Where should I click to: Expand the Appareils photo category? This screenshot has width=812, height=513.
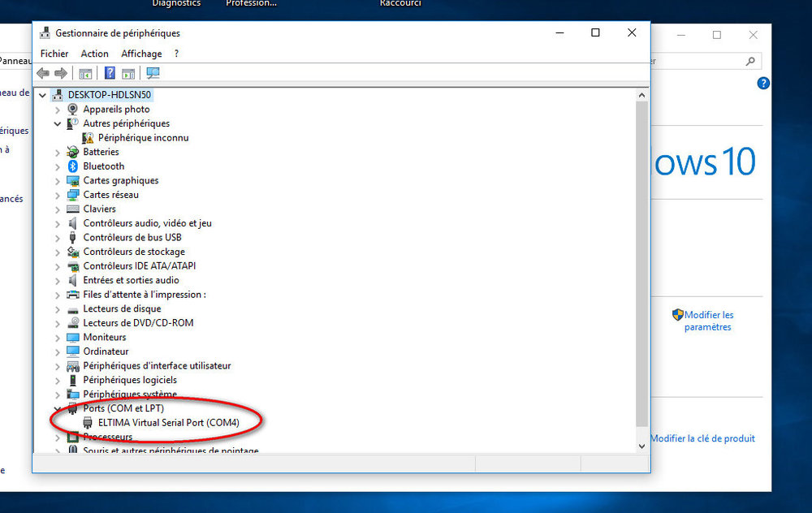click(x=58, y=110)
